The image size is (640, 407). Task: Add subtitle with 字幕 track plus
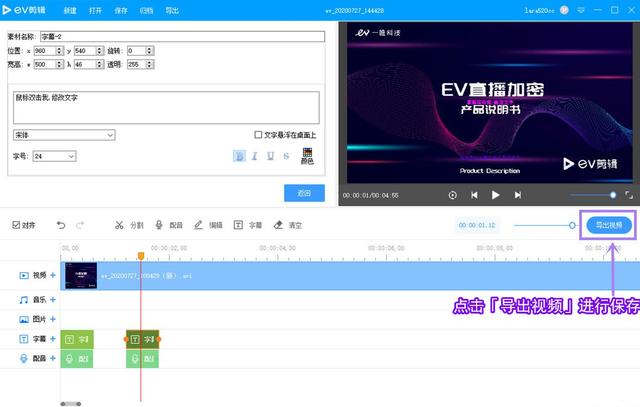53,339
